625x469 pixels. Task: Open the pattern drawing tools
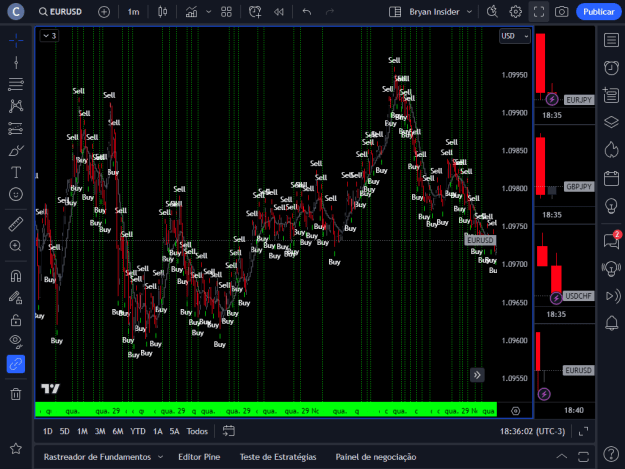click(x=16, y=106)
